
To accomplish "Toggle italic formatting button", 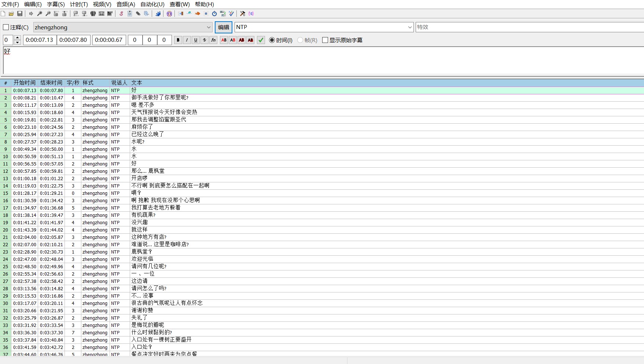I will [187, 40].
